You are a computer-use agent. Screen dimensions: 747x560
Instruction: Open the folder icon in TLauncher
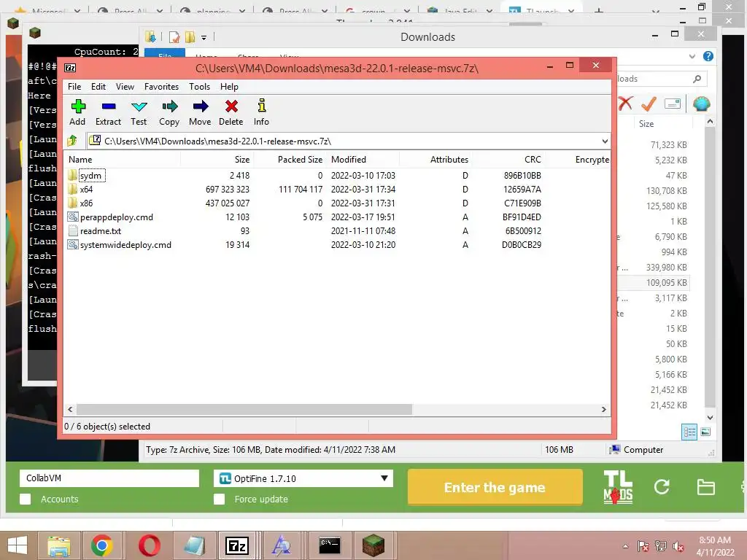click(x=705, y=486)
